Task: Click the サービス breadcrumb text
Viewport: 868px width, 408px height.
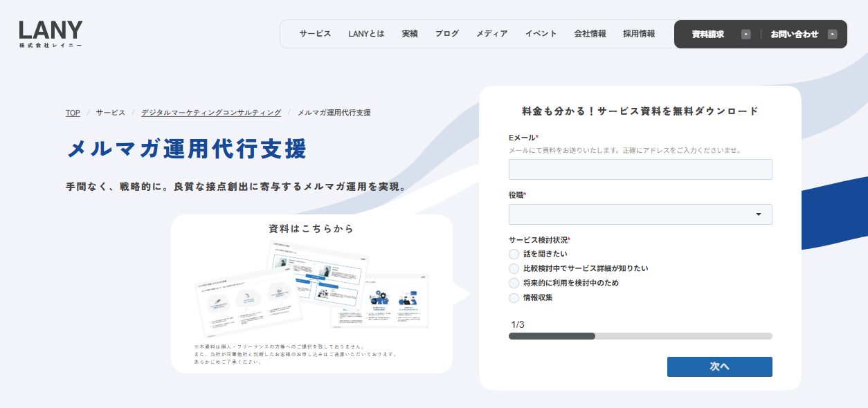Action: click(x=111, y=113)
